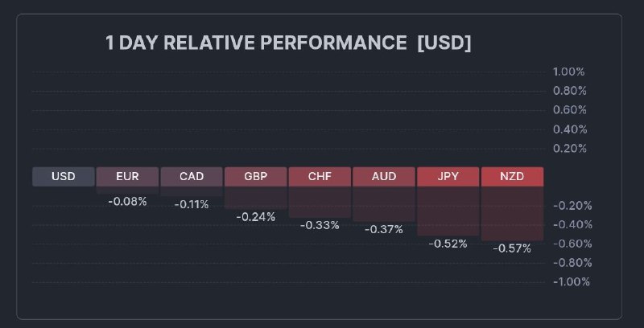Click the USD currency label
The image size is (644, 328).
tap(64, 177)
